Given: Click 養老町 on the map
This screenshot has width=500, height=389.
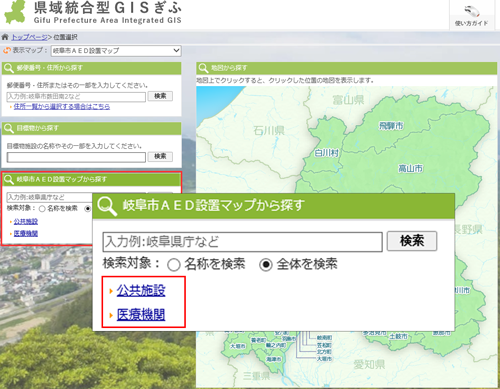Looking at the screenshot, I should coord(258,340).
